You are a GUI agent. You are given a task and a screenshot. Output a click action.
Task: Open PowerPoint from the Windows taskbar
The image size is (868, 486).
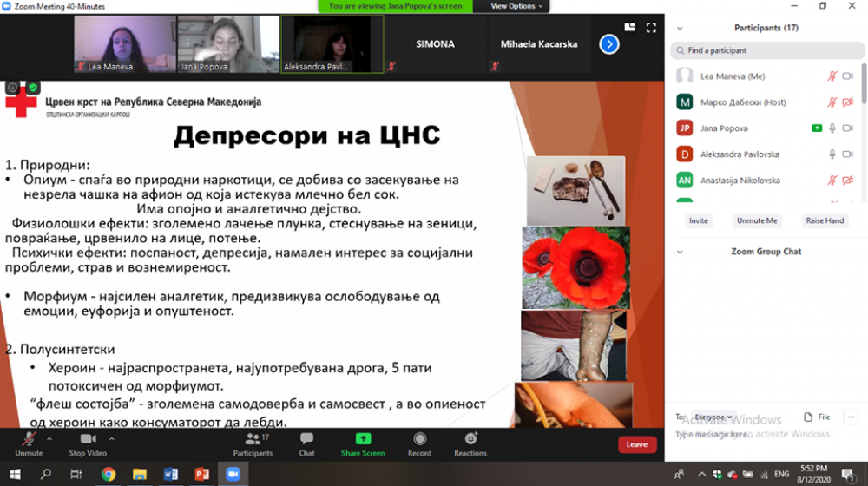(x=201, y=474)
